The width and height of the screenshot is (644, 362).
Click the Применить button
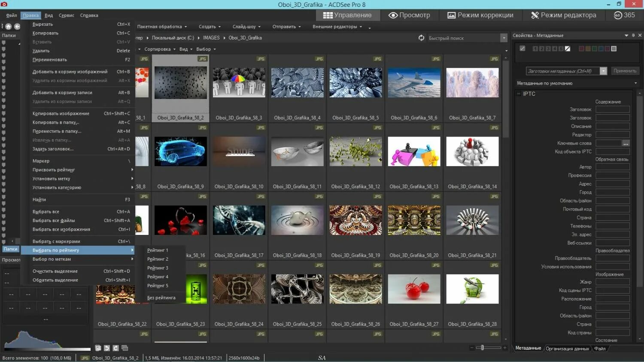[625, 71]
